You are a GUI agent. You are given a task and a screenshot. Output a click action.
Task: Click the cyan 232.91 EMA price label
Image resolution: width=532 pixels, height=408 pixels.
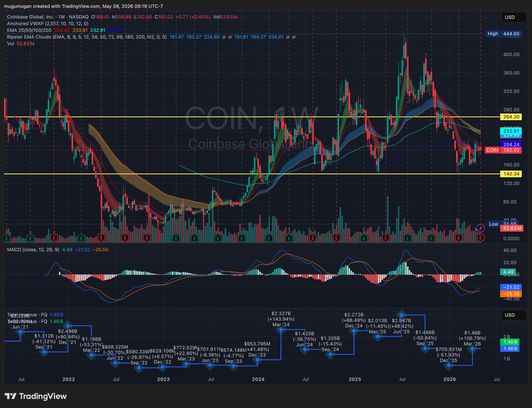(511, 131)
